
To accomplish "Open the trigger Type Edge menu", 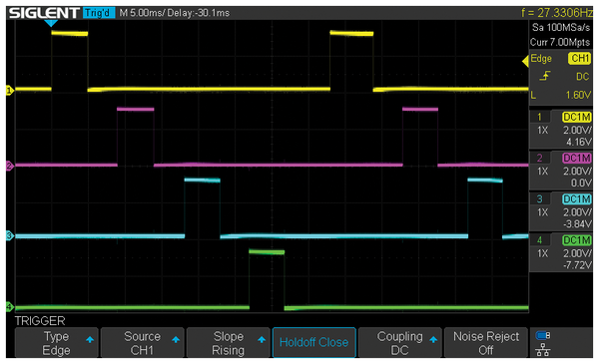I will point(56,343).
